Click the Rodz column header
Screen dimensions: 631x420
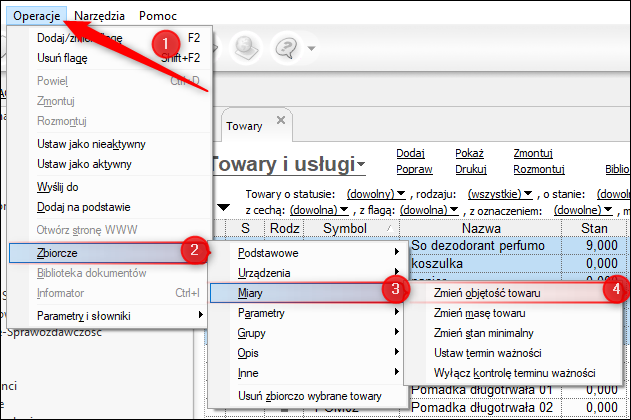(284, 228)
